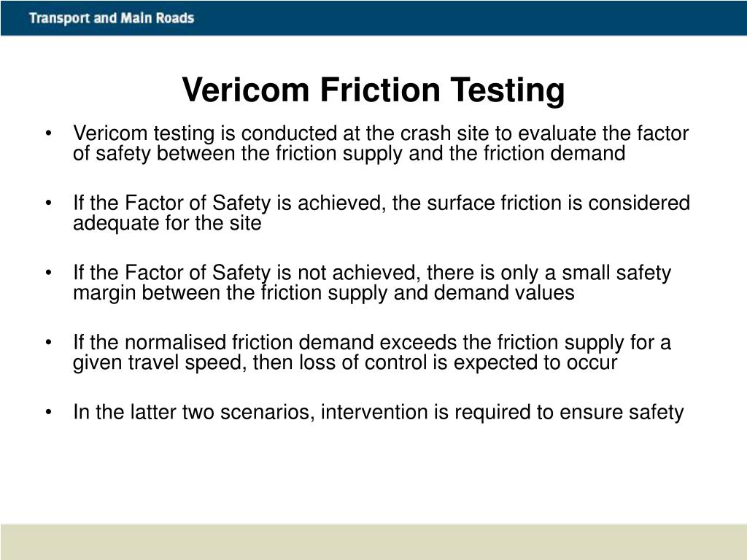Click the bullet about normalised friction demand

(371, 352)
